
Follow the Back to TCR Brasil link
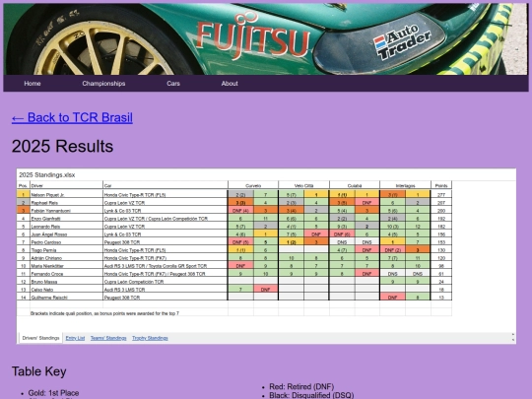coord(72,118)
